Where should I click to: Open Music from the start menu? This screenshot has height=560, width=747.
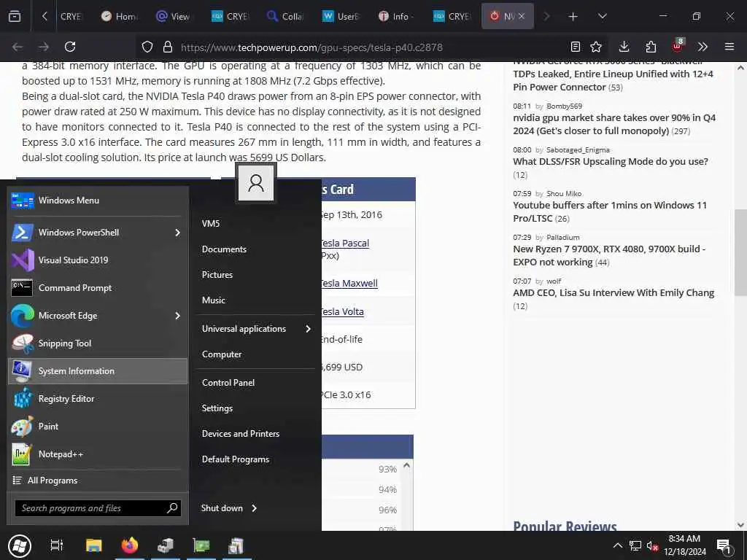(214, 300)
